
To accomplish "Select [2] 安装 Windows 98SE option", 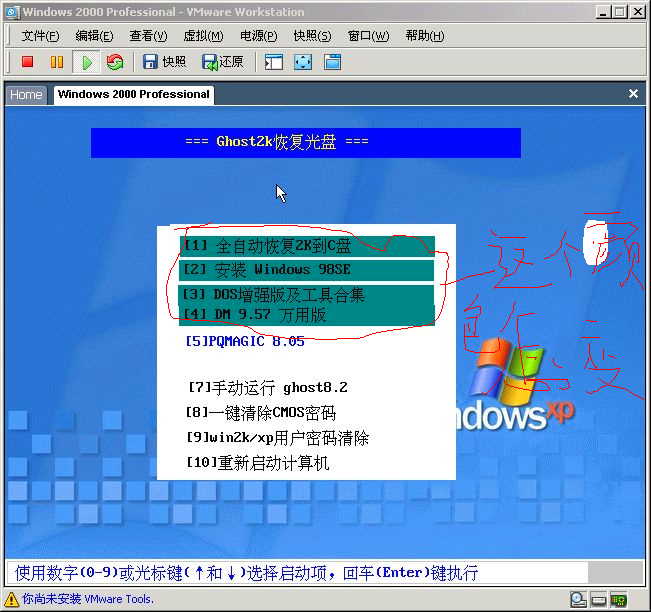I will pos(306,270).
